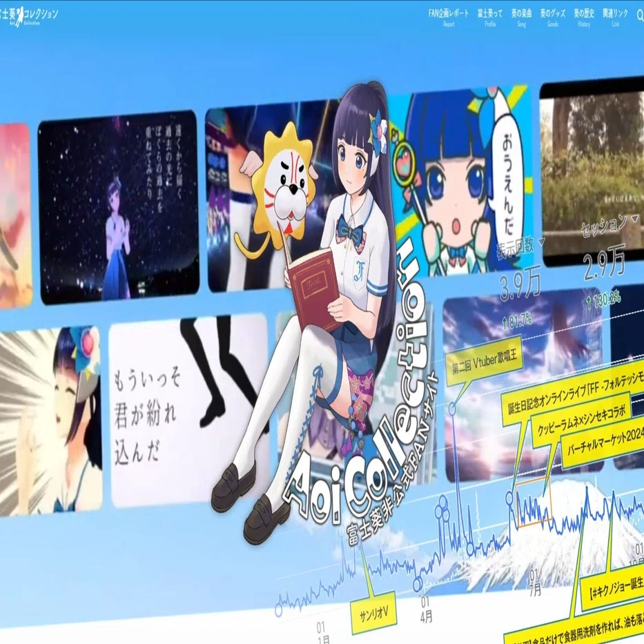This screenshot has height=644, width=644.
Task: Open the 関連リンク Link menu item
Action: [x=615, y=17]
